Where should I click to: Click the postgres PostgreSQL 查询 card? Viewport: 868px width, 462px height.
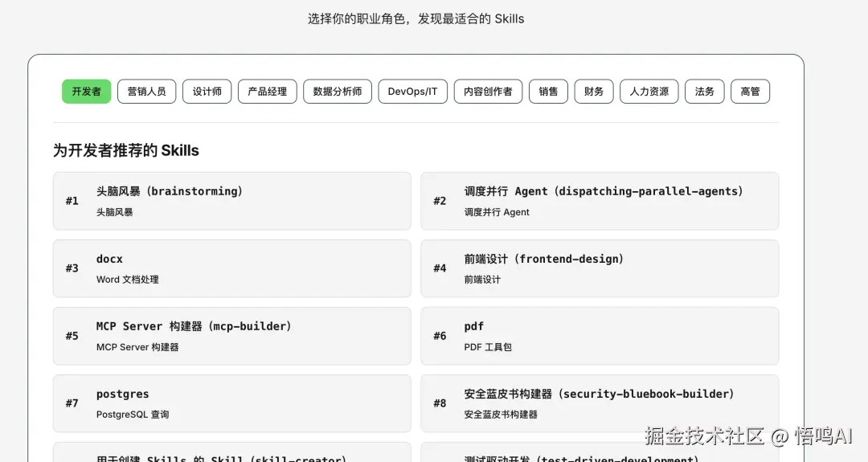(232, 403)
